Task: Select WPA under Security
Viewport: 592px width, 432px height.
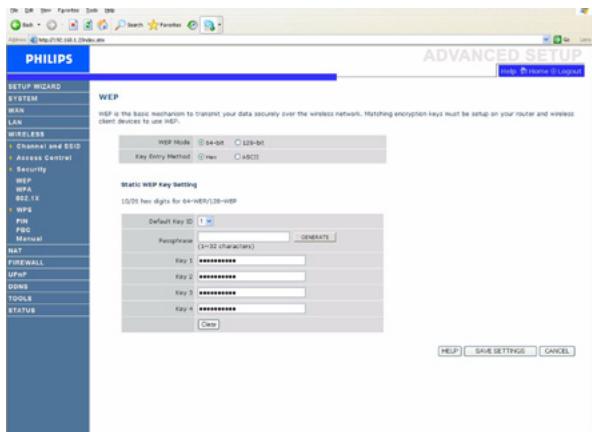Action: (23, 189)
